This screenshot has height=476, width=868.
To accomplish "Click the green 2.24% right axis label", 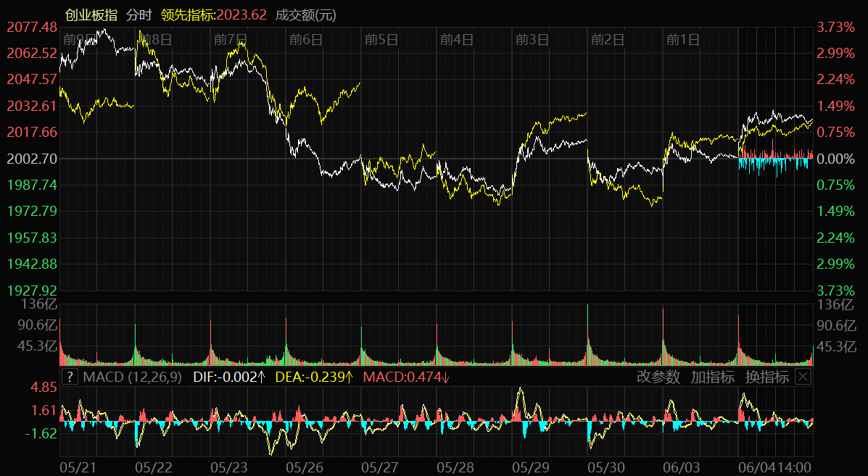I will click(x=836, y=238).
